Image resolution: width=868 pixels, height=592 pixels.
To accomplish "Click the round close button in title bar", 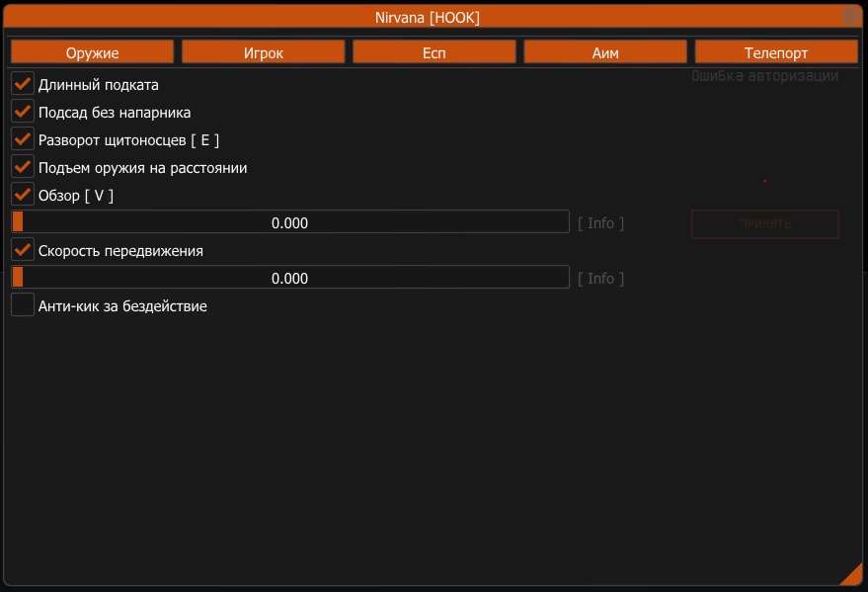I will point(851,16).
